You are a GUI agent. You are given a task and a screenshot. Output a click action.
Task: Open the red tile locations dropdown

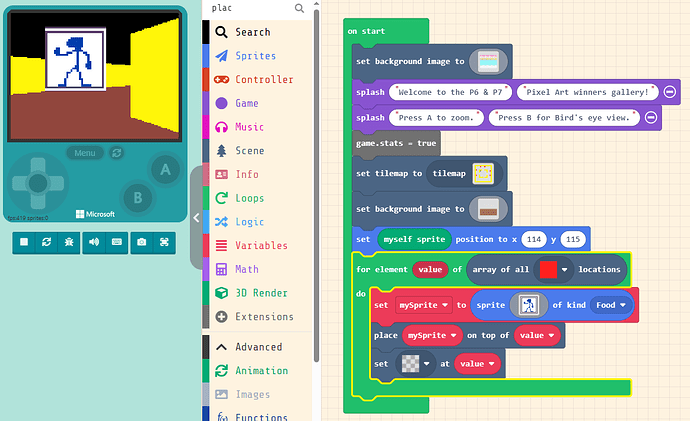pos(554,270)
